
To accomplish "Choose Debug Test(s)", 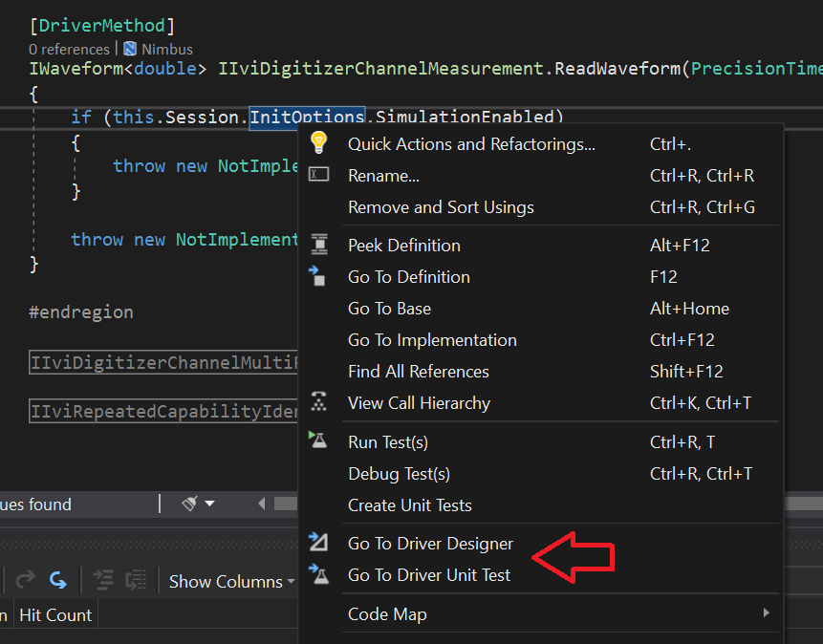I will [x=541, y=473].
